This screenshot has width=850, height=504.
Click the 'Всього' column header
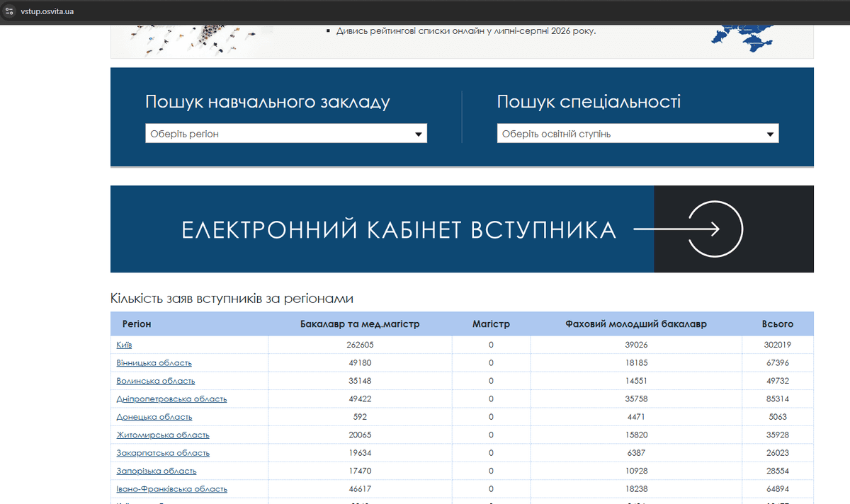click(778, 324)
